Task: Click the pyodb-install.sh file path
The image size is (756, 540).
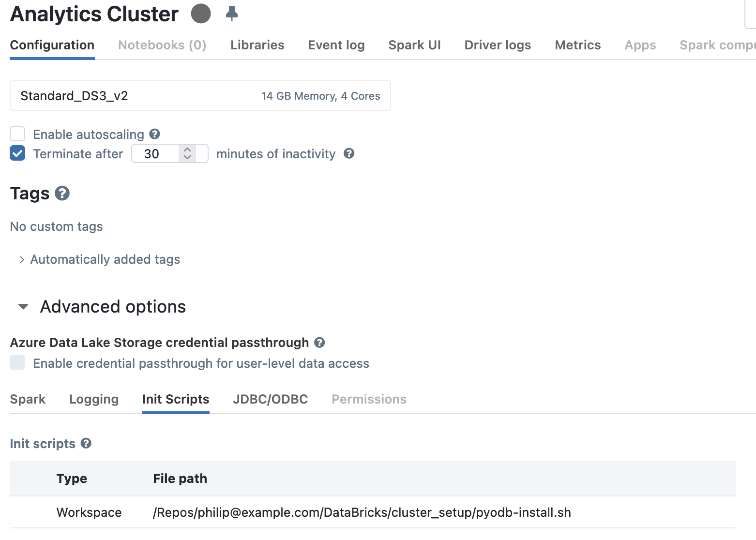Action: point(362,512)
